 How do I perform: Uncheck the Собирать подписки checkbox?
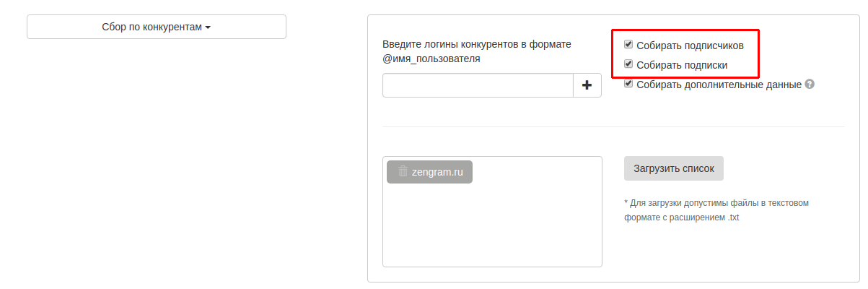tap(628, 64)
